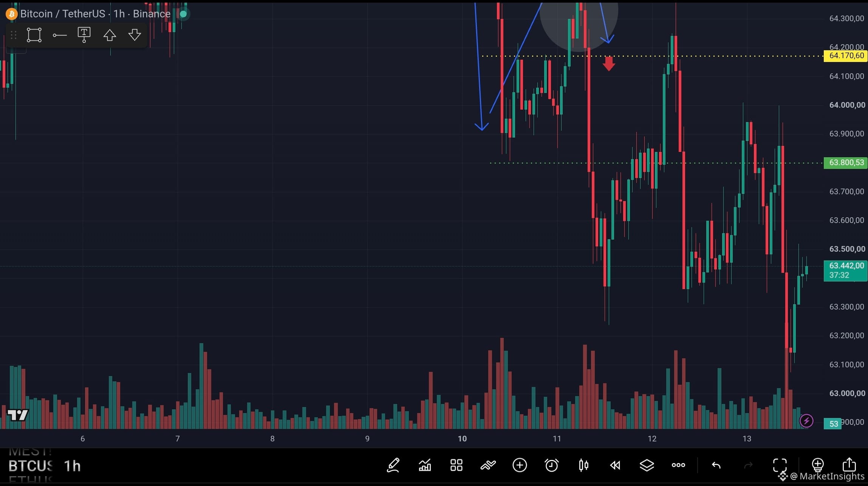Click date 12 on time axis
The height and width of the screenshot is (486, 868).
[x=652, y=439]
